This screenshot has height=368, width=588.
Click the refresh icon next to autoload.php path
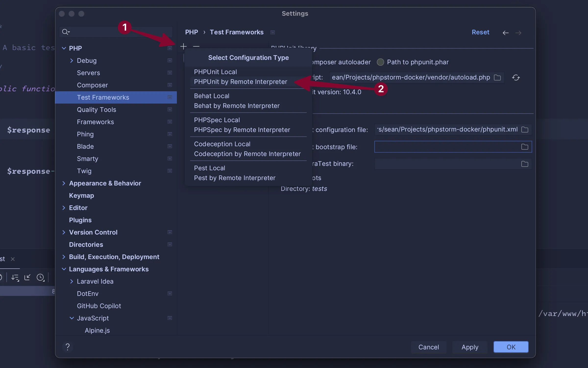point(516,78)
